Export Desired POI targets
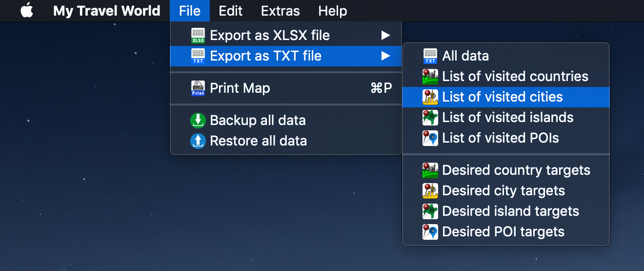This screenshot has height=271, width=644. point(506,232)
